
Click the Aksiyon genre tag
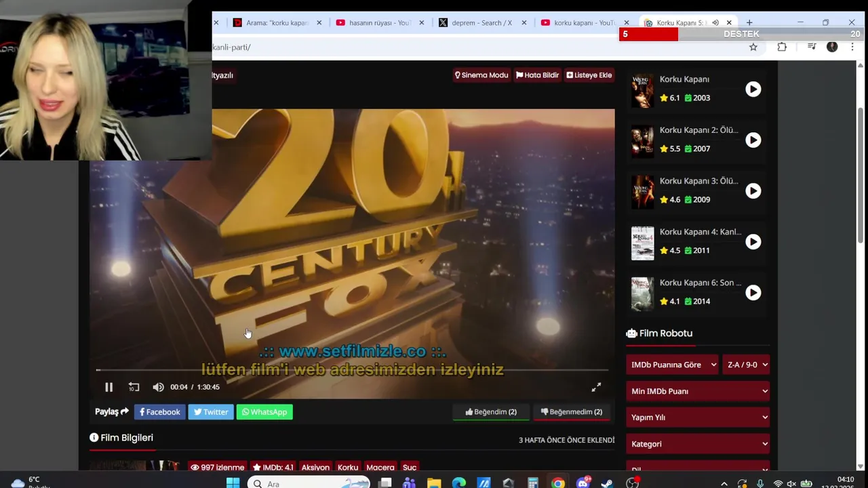tap(315, 467)
